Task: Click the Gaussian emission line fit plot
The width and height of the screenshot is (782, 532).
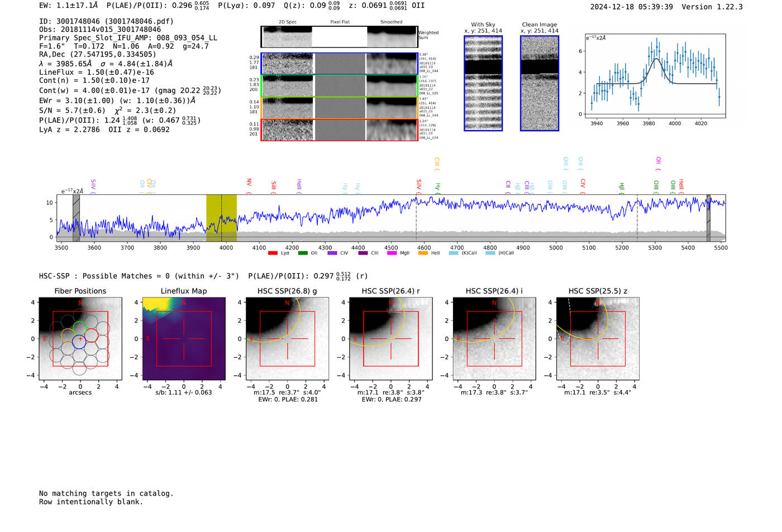Action: point(655,76)
